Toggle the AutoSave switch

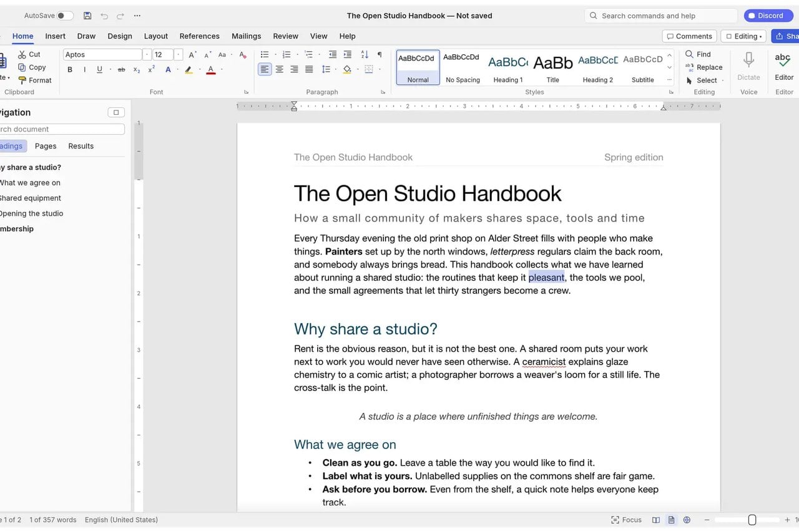pyautogui.click(x=66, y=16)
